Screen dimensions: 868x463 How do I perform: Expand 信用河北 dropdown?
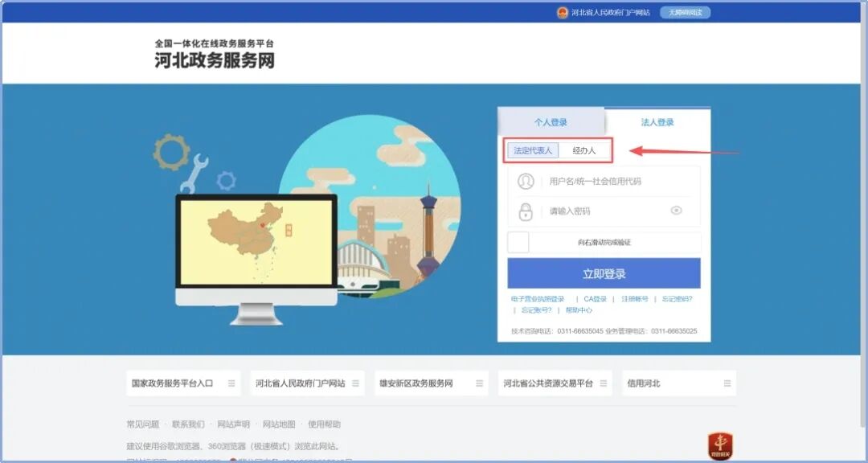tap(679, 383)
